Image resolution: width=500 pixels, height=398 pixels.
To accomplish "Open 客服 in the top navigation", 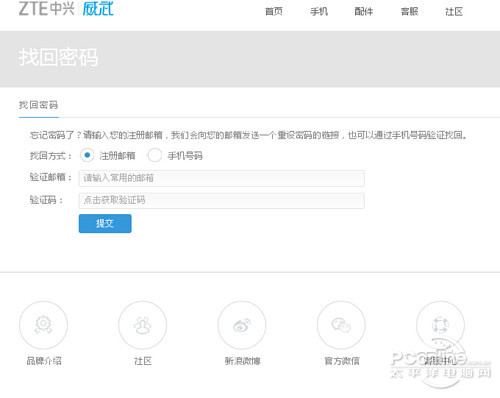I will [x=409, y=12].
